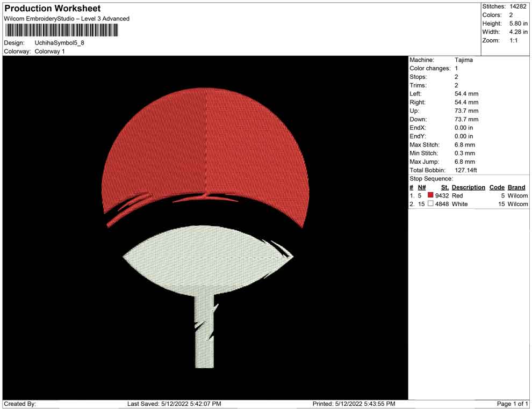Screen dimensions: 532x409
Task: Click the Production Worksheet title
Action: pos(52,9)
